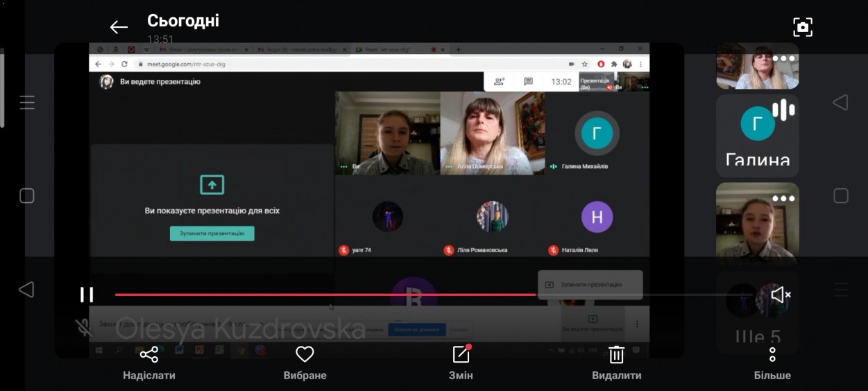Viewport: 868px width, 391px height.
Task: Add video to favorites with Вибране heart
Action: (x=305, y=364)
